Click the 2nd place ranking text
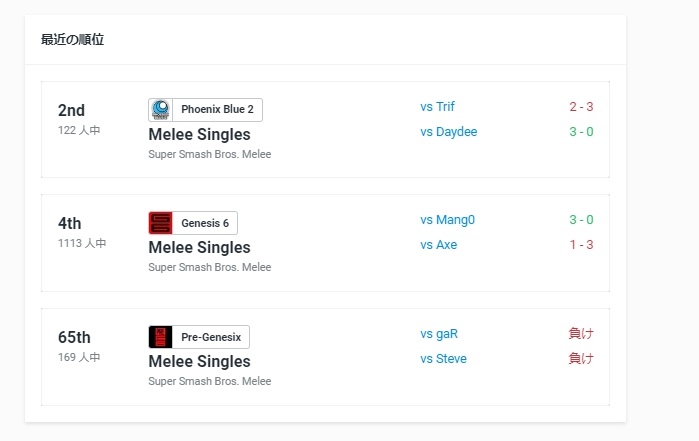 tap(71, 110)
